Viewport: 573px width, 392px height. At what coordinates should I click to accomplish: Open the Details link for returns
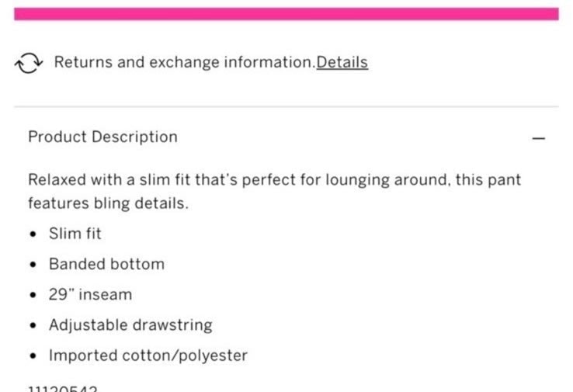pyautogui.click(x=342, y=62)
